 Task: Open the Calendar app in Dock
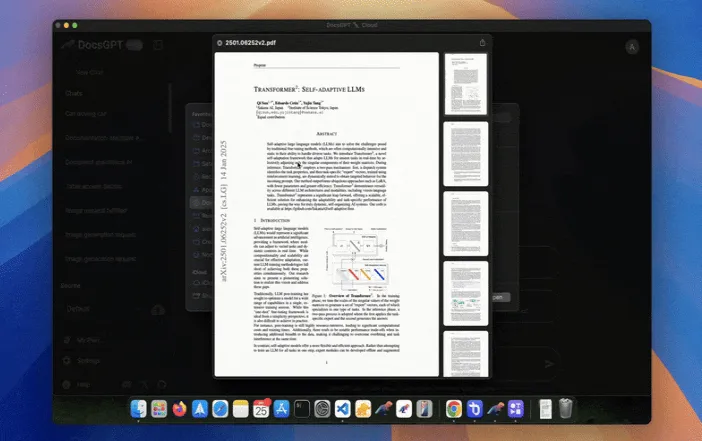pos(260,408)
